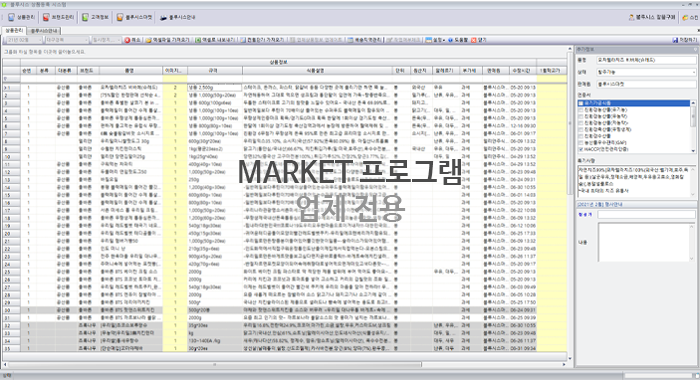Open 배송처관리 from the sub toolbar
Image resolution: width=700 pixels, height=380 pixels.
click(364, 40)
